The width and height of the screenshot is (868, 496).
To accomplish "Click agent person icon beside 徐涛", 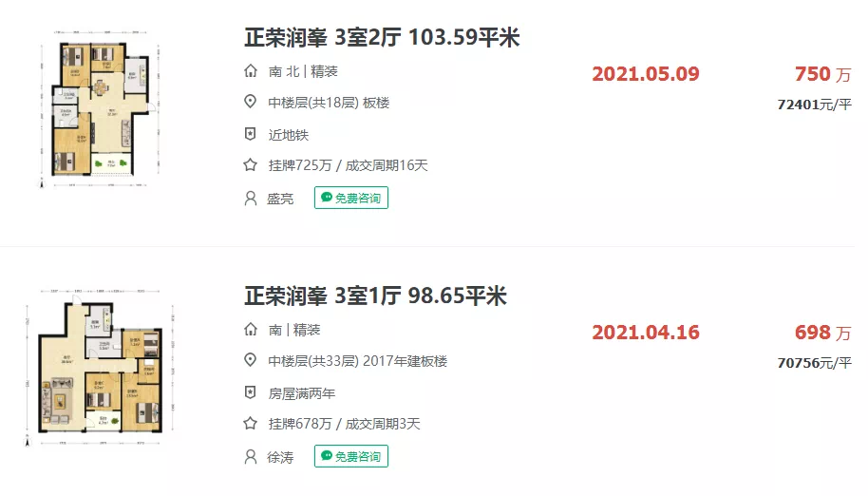I will point(251,457).
